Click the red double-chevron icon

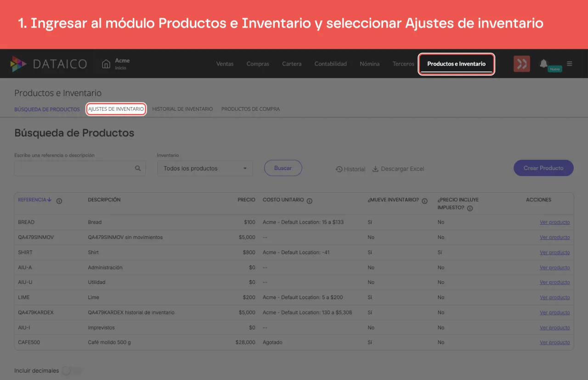(x=522, y=64)
